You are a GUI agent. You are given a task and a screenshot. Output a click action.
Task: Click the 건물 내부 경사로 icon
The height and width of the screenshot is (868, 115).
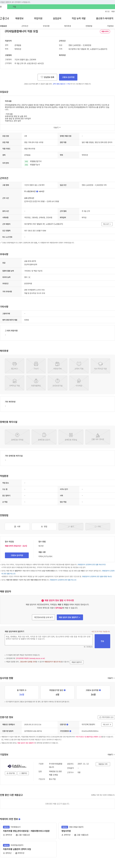coord(98,437)
